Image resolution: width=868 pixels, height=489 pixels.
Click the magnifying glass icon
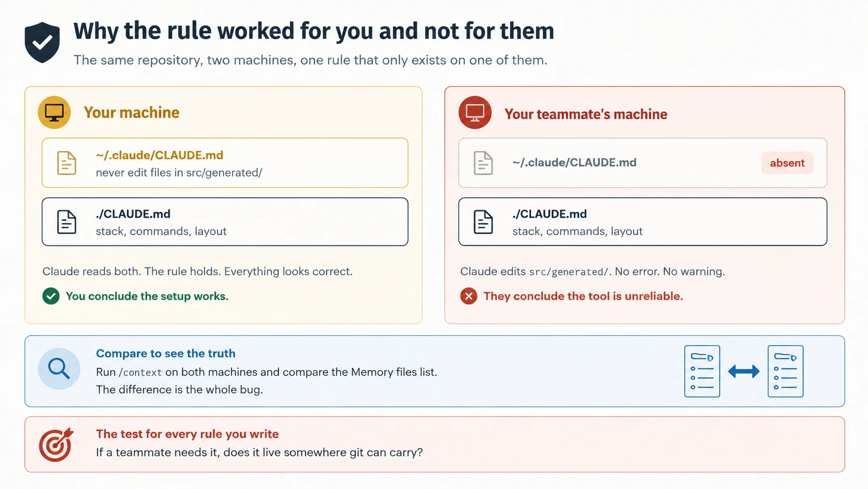click(59, 368)
